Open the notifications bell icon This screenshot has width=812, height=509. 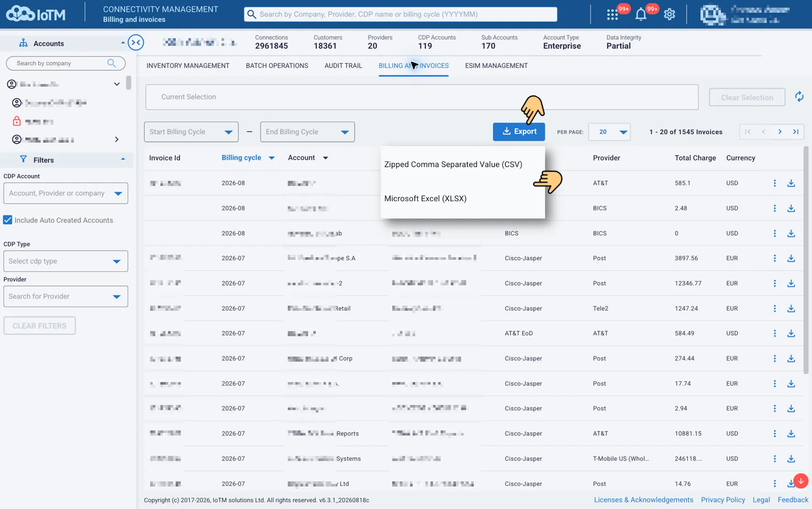click(641, 14)
